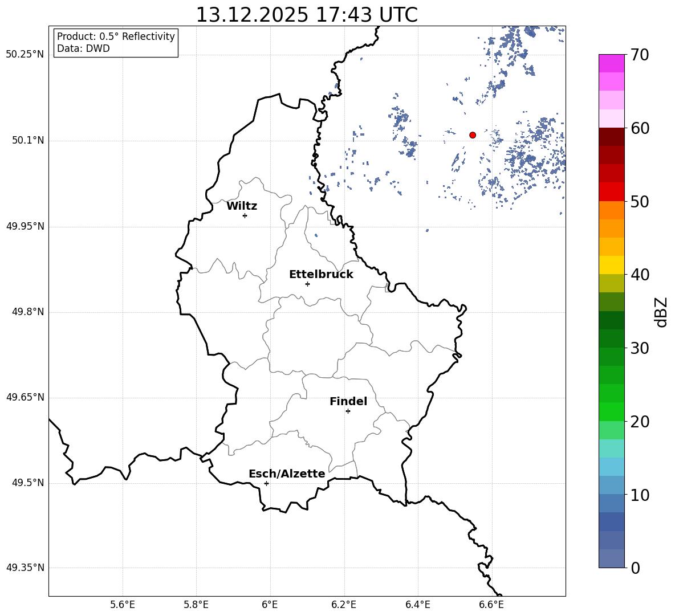
Task: Click the colorbar tick label 0
Action: pos(635,568)
